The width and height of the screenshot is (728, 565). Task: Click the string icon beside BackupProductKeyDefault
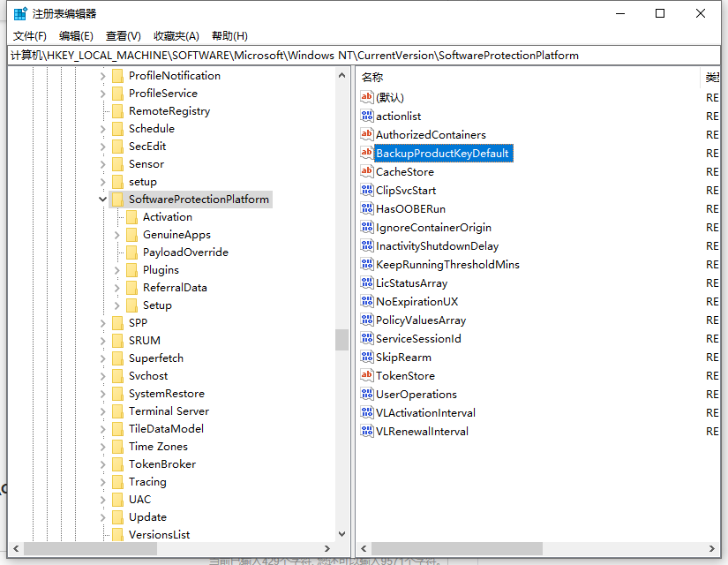click(x=367, y=154)
